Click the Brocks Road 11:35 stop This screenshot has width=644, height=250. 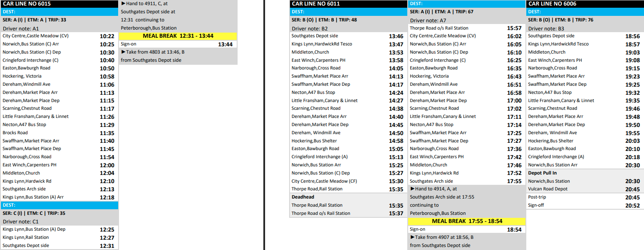(59, 133)
